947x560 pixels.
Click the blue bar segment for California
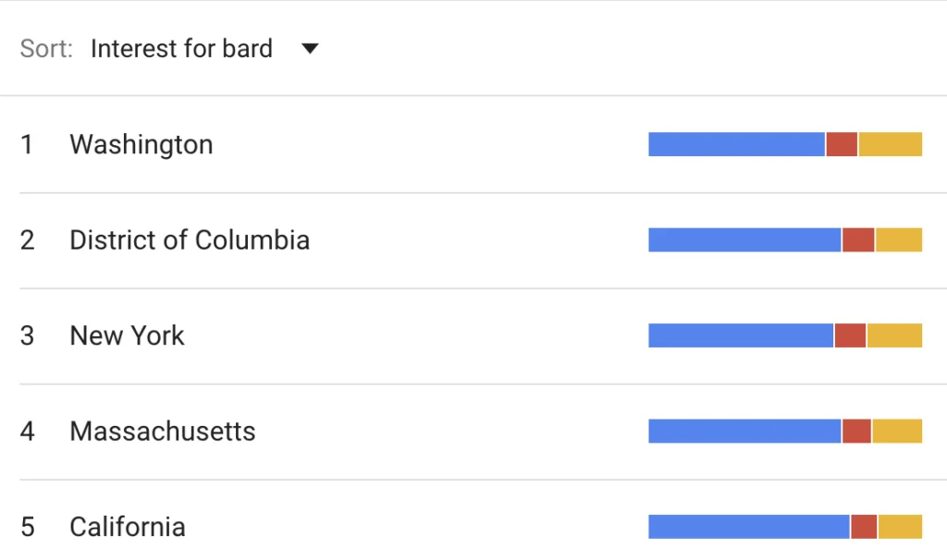(747, 527)
